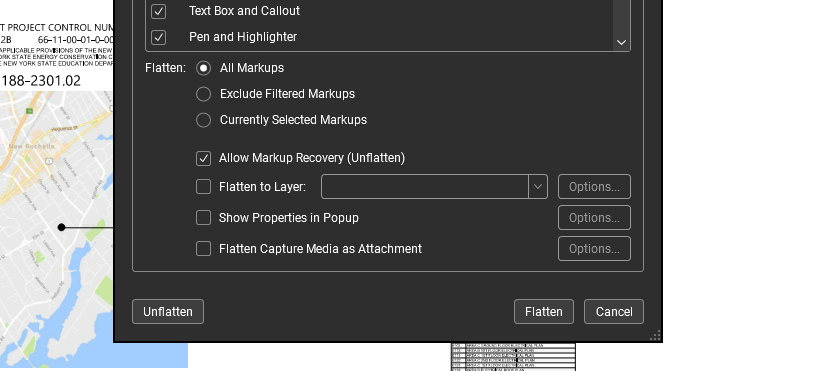Open Options for Flatten Capture Media
821x371 pixels.
point(594,249)
